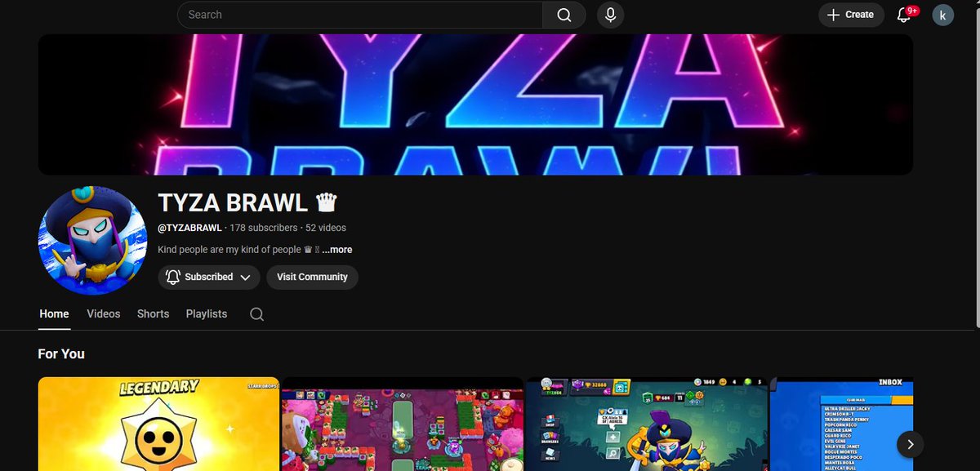The width and height of the screenshot is (980, 471).
Task: Open the pink gameplay map video thumbnail
Action: pyautogui.click(x=403, y=424)
